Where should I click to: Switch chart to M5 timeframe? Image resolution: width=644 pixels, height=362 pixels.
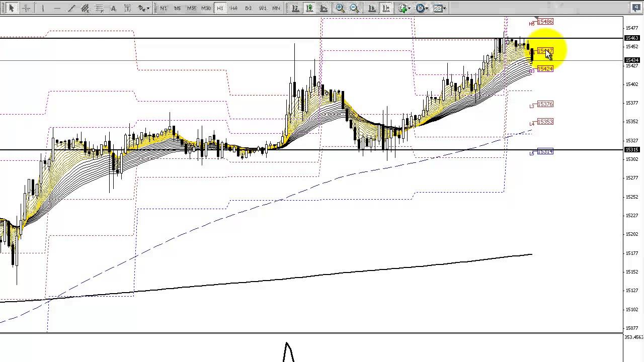pyautogui.click(x=177, y=8)
